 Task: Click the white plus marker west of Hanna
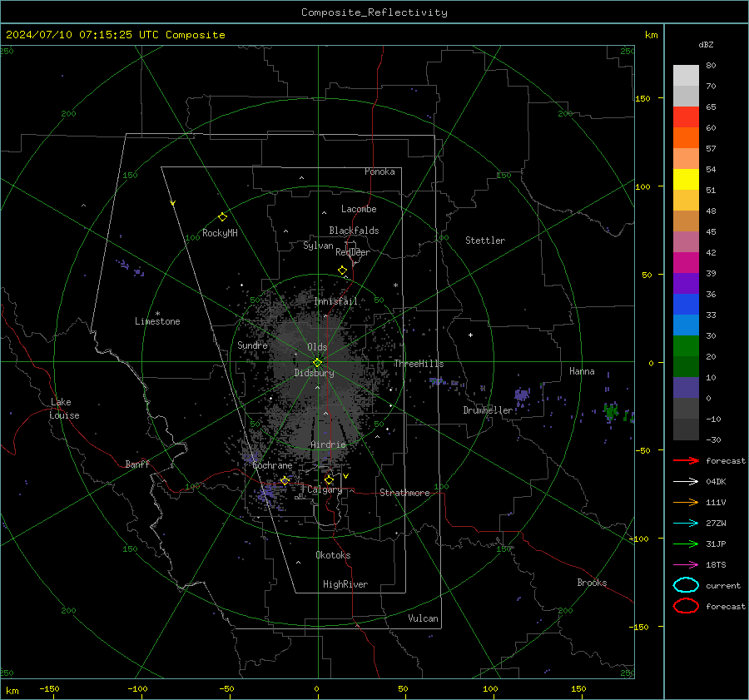(x=470, y=335)
